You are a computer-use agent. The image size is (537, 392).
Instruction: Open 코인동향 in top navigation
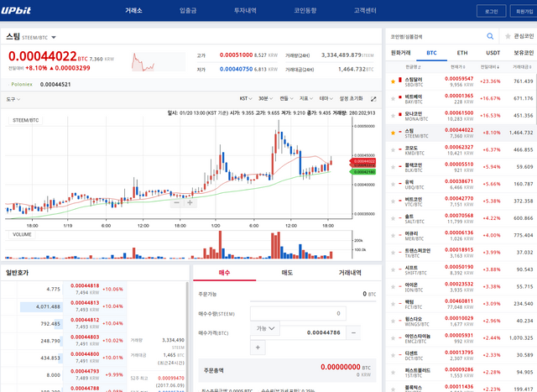[x=305, y=10]
